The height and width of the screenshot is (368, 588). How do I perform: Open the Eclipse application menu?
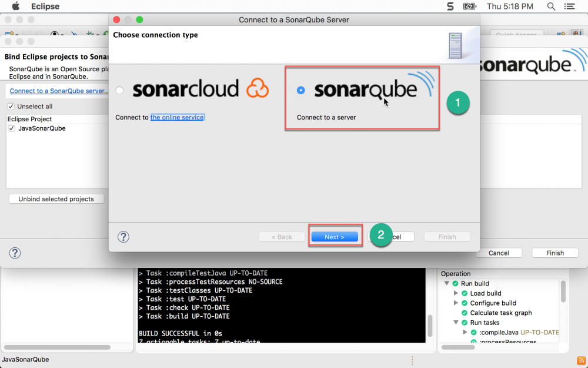(45, 6)
